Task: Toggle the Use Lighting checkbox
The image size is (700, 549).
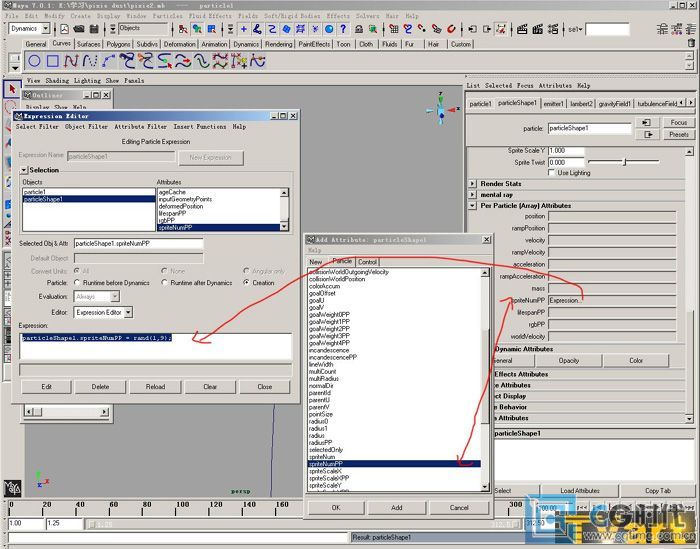Action: (x=551, y=172)
